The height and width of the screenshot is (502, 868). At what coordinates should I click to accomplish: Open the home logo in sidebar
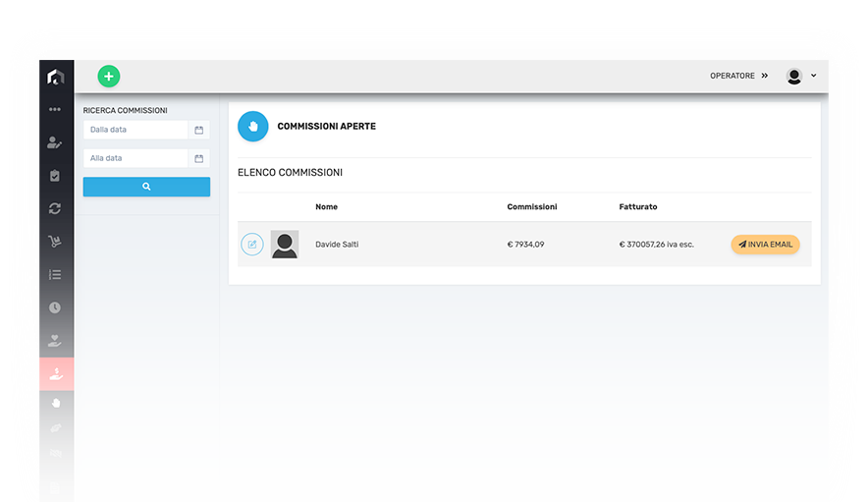pyautogui.click(x=55, y=77)
